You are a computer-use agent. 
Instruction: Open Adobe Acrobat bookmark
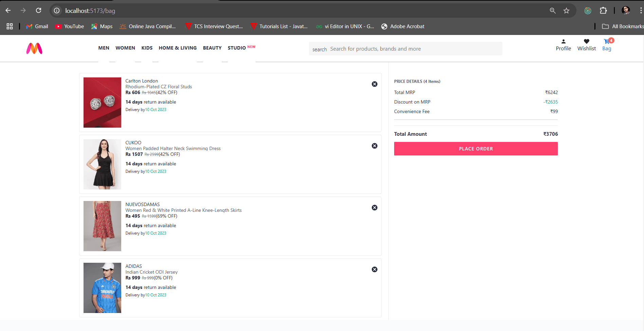[403, 26]
